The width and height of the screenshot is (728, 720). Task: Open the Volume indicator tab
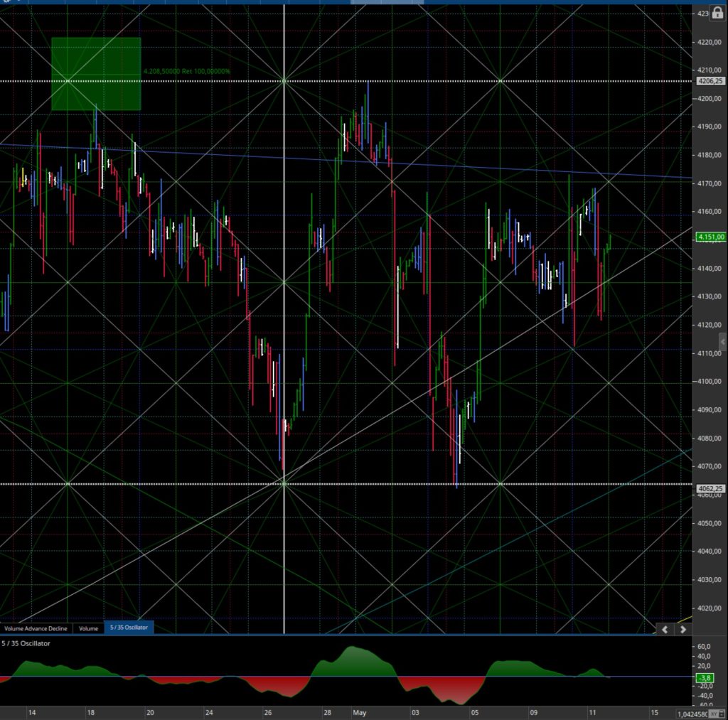(88, 628)
